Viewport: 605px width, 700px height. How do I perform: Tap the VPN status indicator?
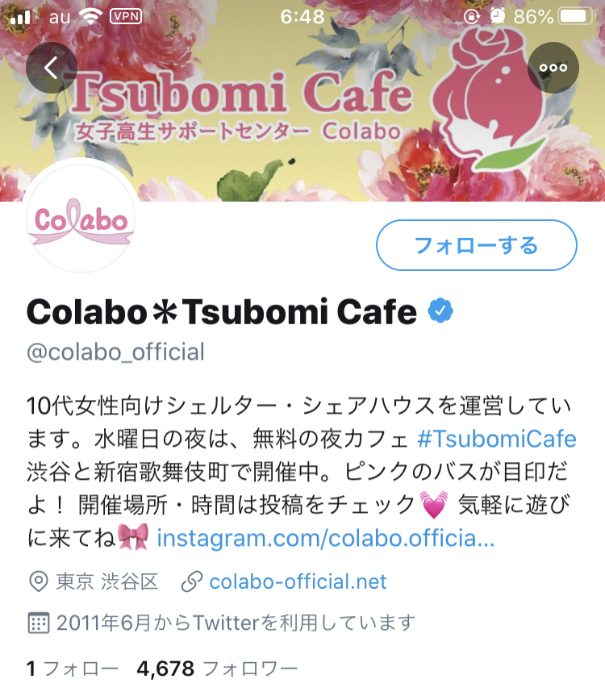tap(126, 16)
